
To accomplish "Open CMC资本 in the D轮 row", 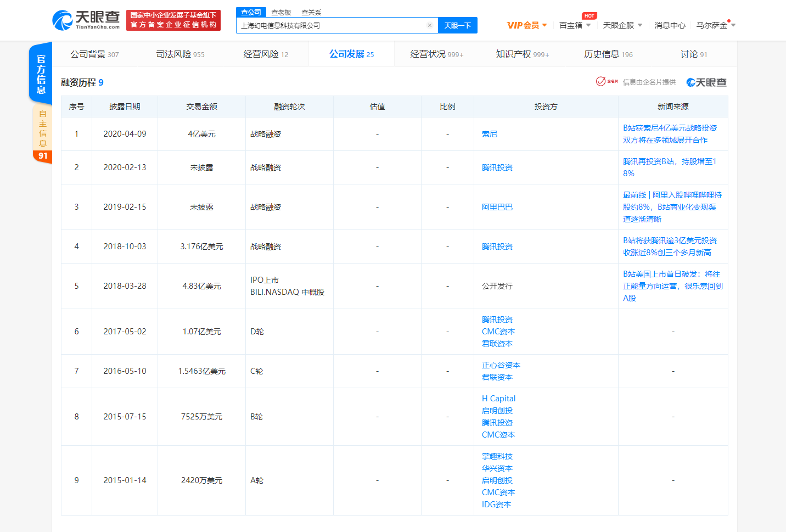I will pos(498,332).
